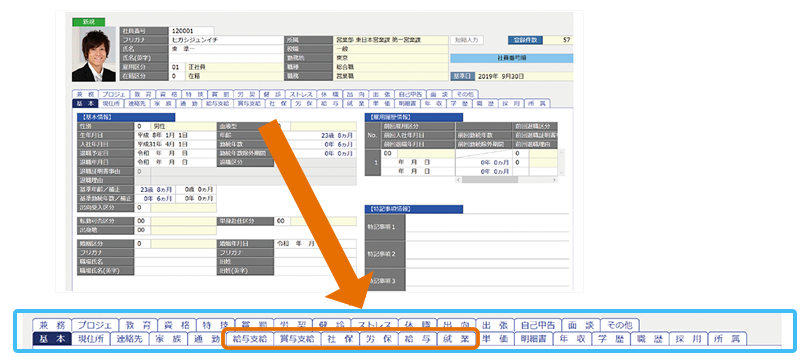Open the 特技 tab in the employee window
Screen dimensions: 800x360
(194, 95)
